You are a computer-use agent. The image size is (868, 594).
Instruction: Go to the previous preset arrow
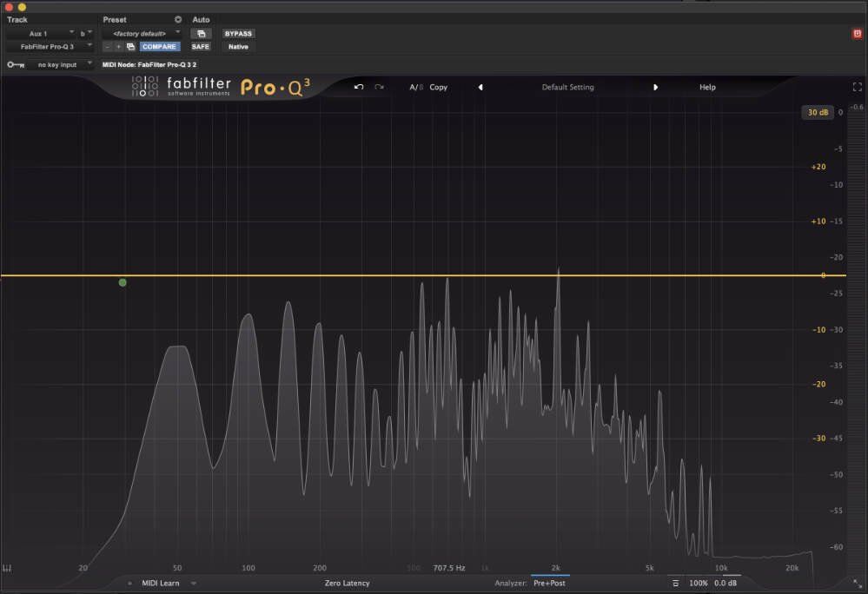click(480, 87)
